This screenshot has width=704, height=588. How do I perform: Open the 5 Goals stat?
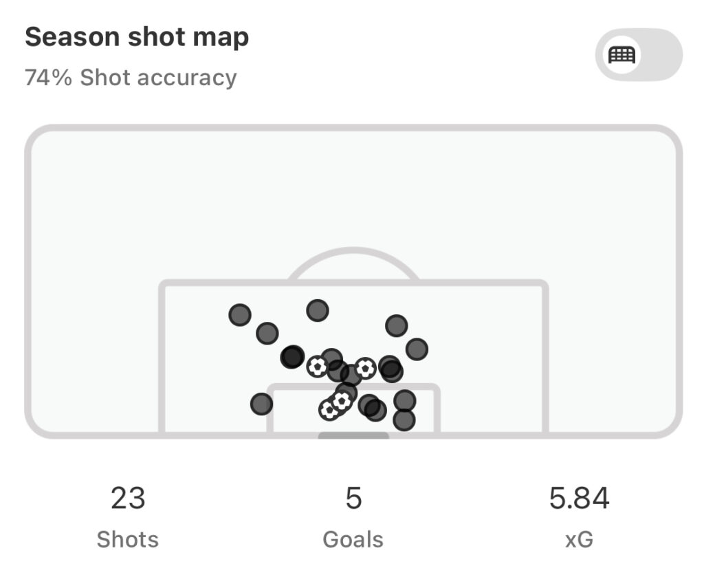point(353,516)
